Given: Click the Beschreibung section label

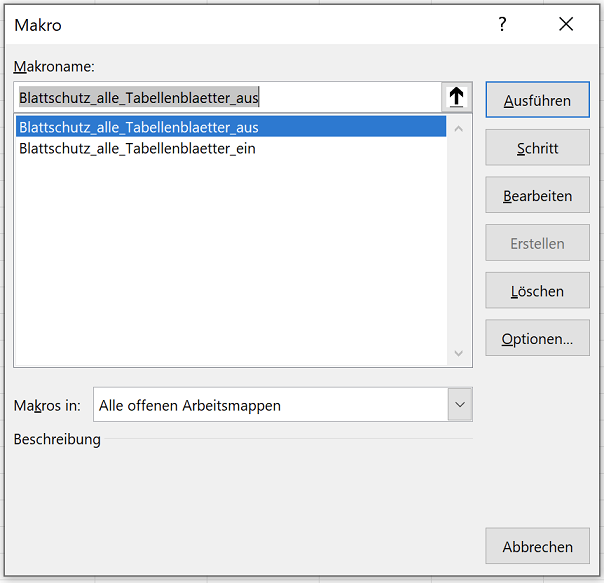Looking at the screenshot, I should (x=57, y=439).
